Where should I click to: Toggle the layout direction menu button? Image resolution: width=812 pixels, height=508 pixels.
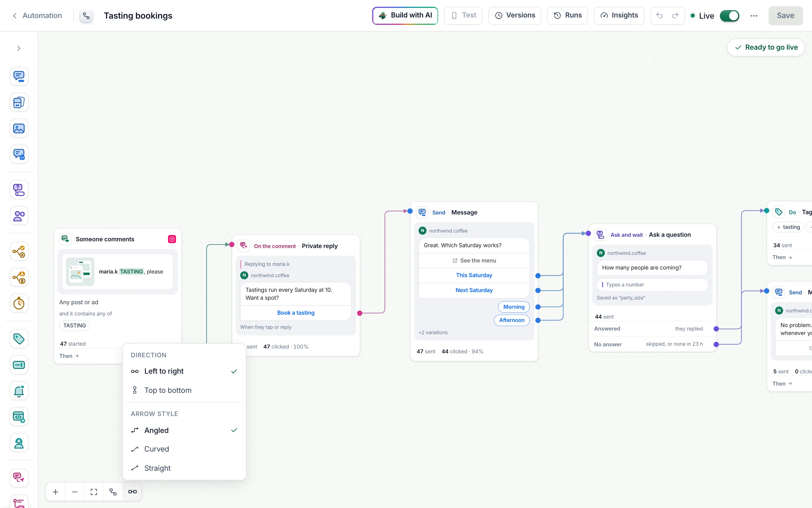(x=133, y=492)
